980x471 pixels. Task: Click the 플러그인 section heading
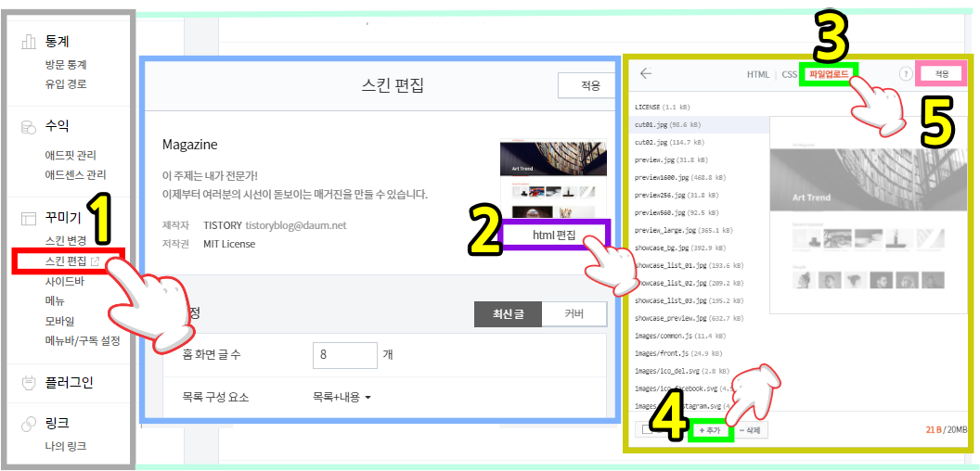point(69,382)
